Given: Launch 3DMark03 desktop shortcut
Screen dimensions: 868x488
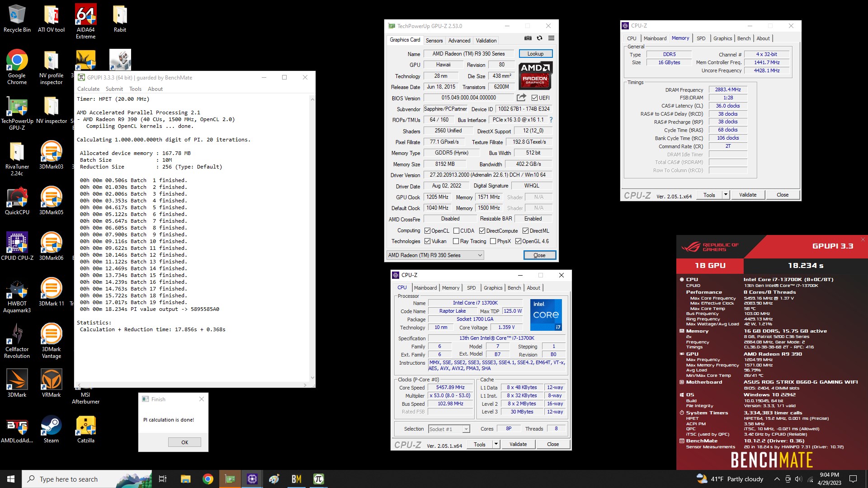Looking at the screenshot, I should [51, 155].
